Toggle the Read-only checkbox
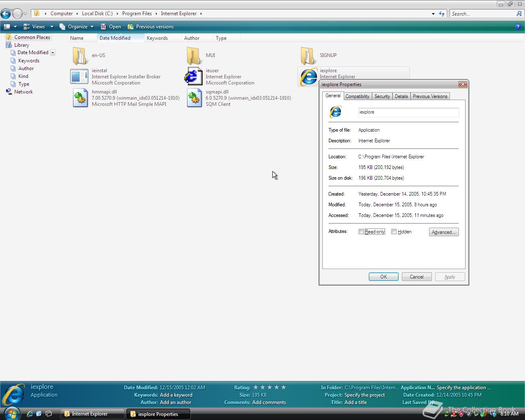 coord(361,232)
